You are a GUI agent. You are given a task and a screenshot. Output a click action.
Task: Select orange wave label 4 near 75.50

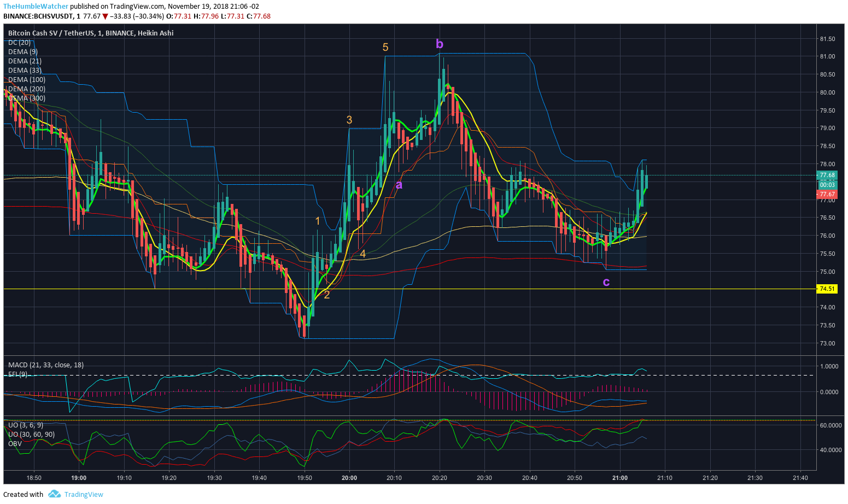(363, 254)
